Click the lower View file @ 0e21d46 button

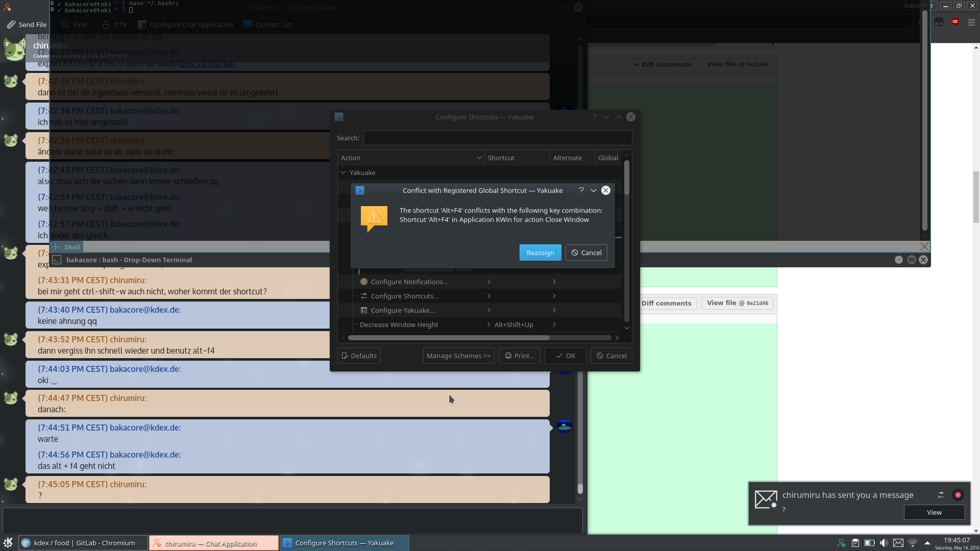(x=737, y=303)
